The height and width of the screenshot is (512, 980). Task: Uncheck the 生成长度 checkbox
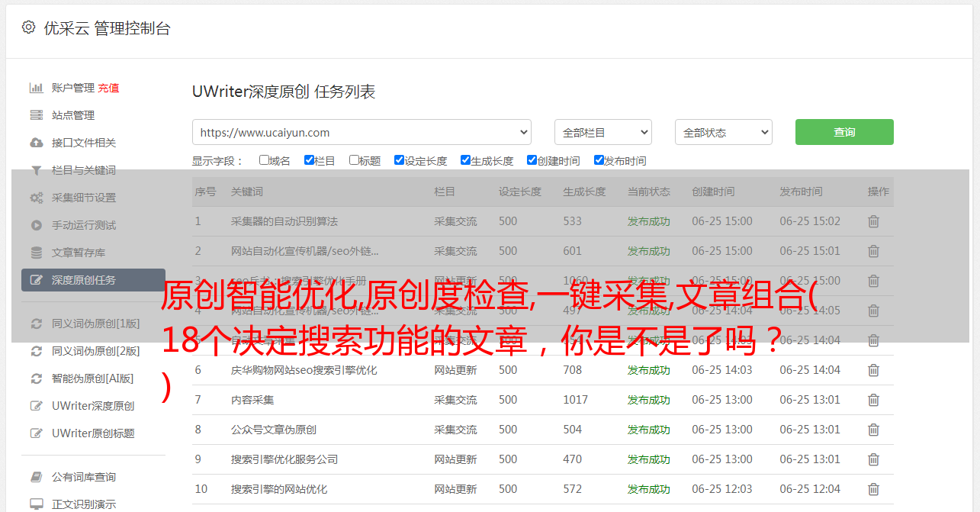[465, 160]
